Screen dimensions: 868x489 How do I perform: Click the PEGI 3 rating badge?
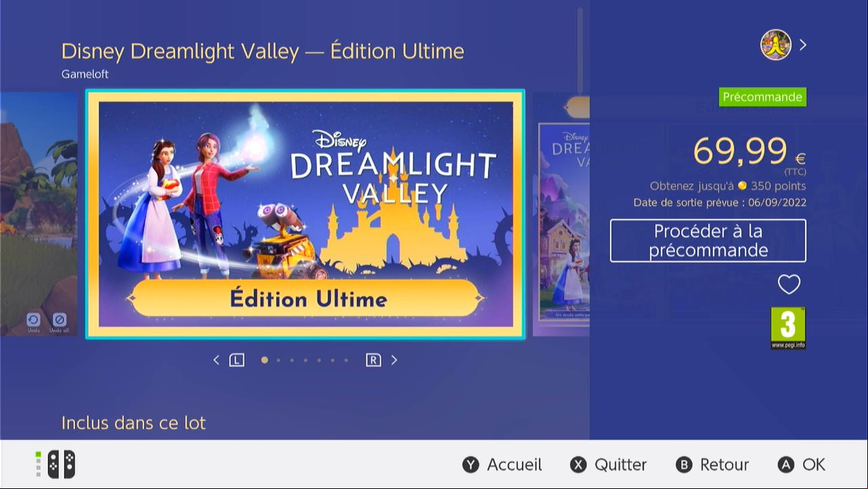click(x=788, y=328)
